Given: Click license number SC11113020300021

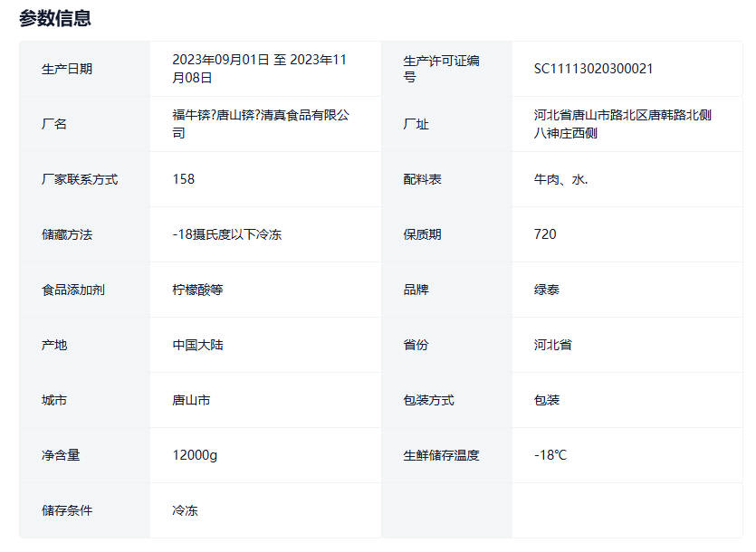Looking at the screenshot, I should coord(593,69).
